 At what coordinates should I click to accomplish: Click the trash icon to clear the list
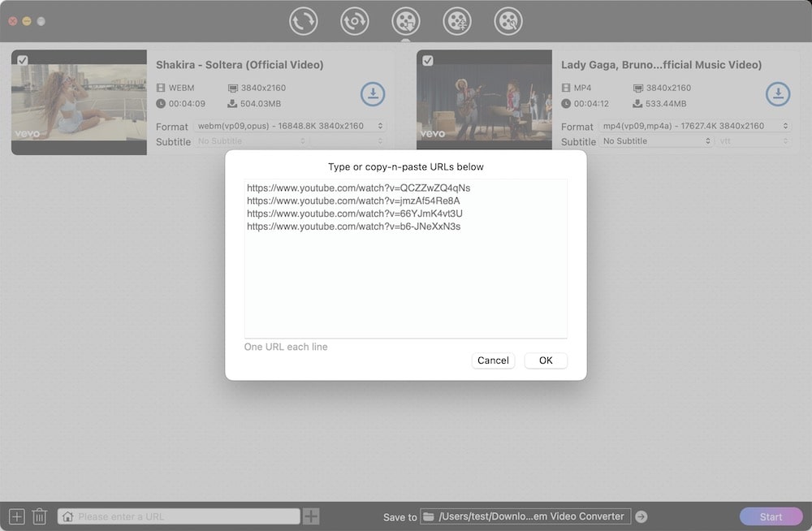[39, 516]
